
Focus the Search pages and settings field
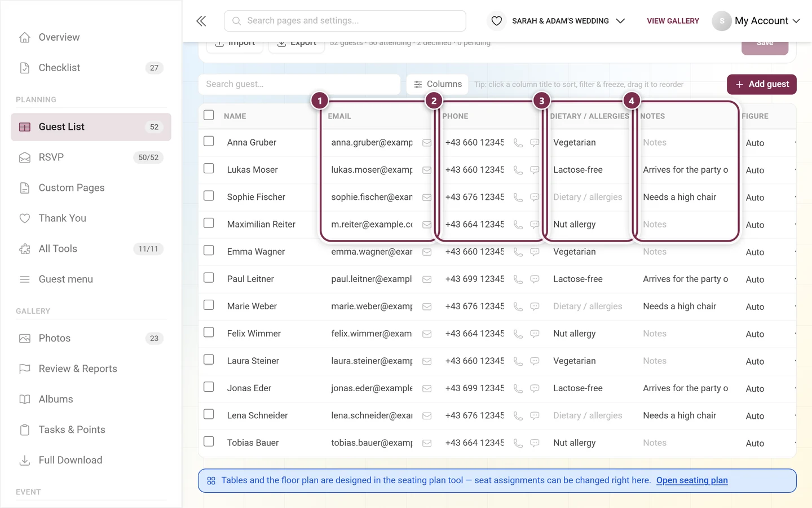point(345,21)
